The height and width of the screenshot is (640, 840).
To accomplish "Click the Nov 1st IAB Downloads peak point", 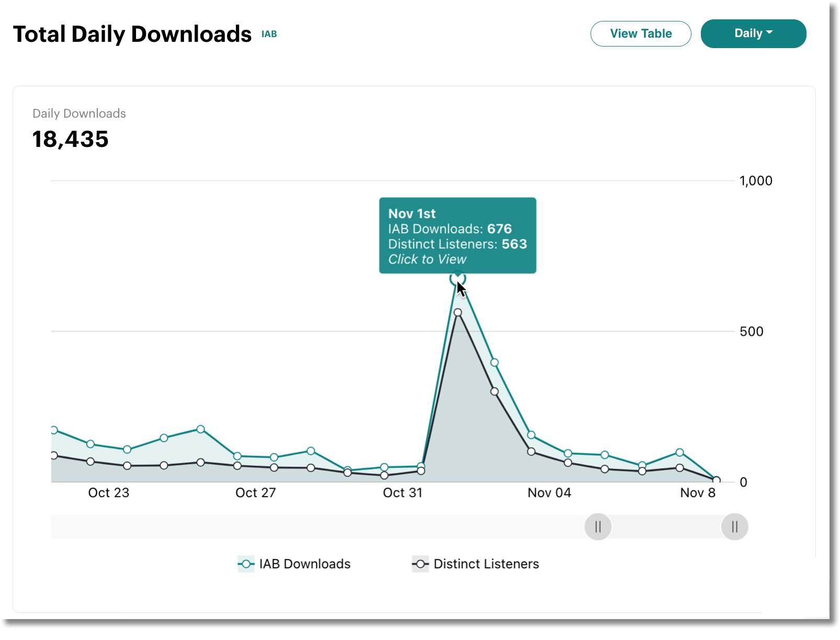I will pyautogui.click(x=458, y=279).
